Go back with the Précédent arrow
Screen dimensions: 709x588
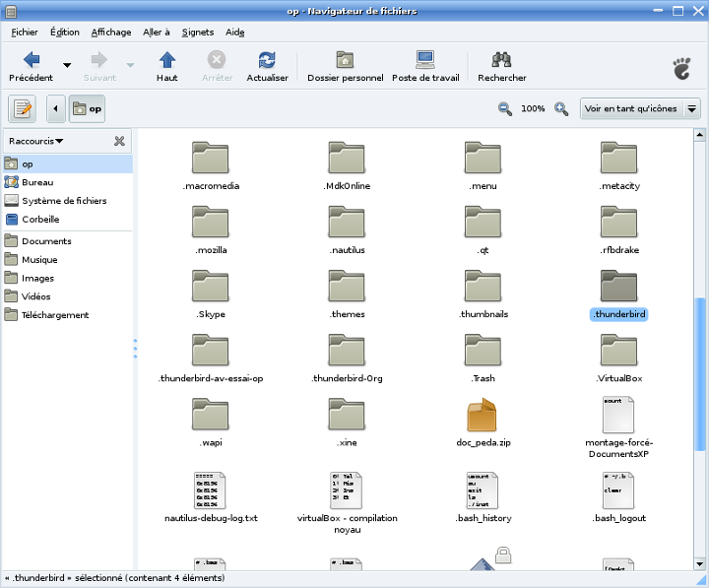(x=32, y=66)
